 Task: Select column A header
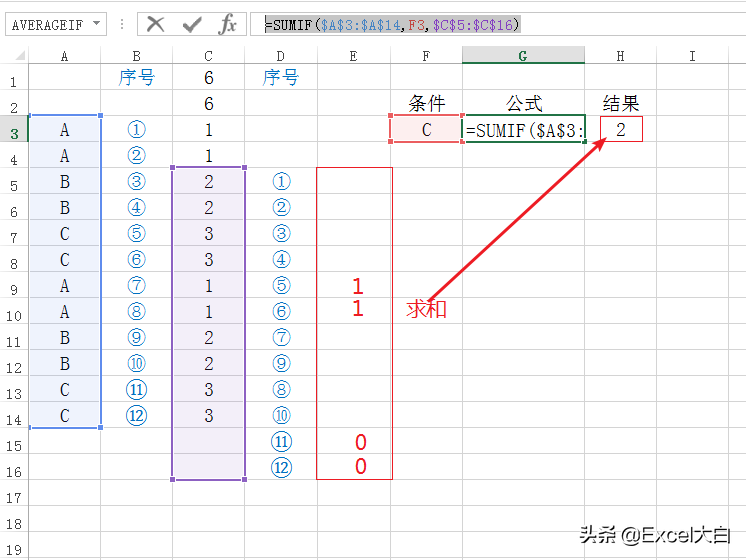click(65, 56)
